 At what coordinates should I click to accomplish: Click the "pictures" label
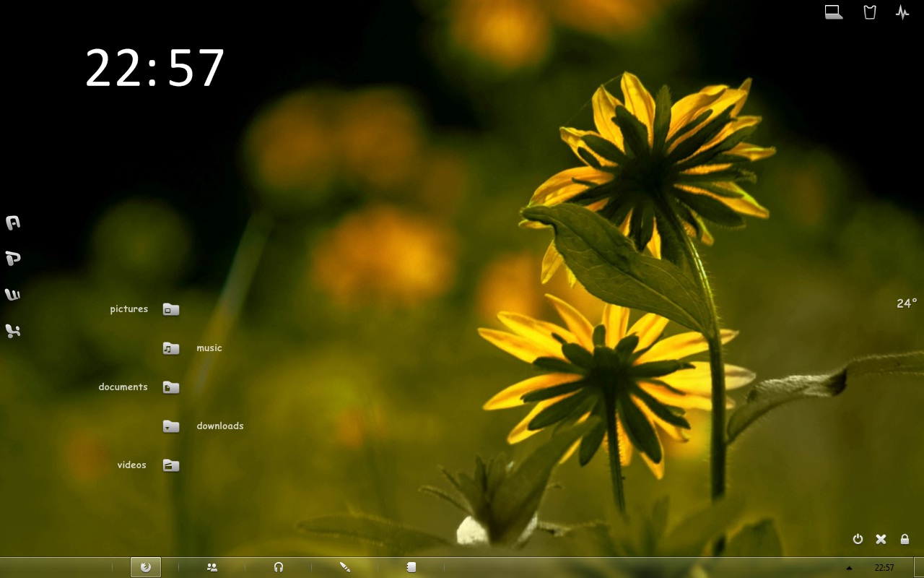[x=129, y=309]
